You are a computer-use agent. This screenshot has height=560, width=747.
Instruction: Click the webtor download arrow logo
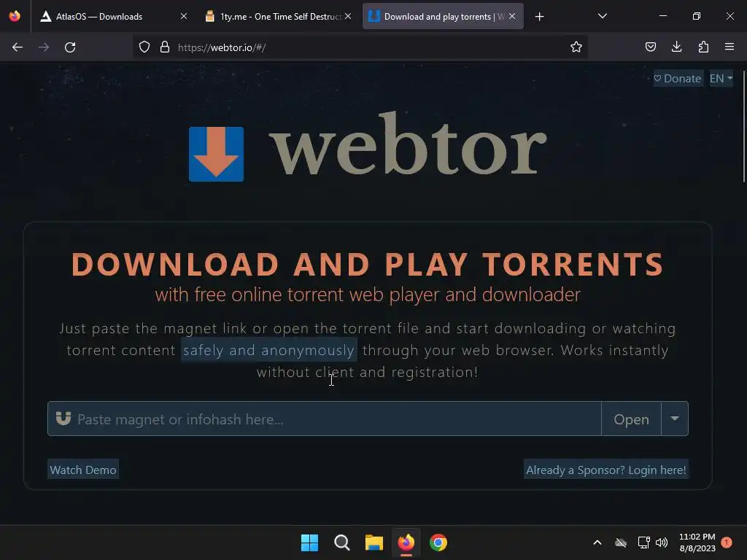pyautogui.click(x=216, y=154)
